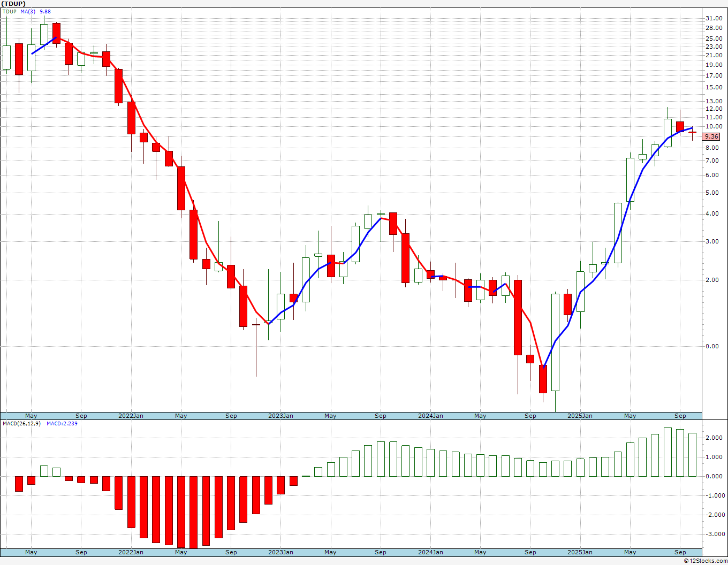Click the final green MACD histogram bar
The height and width of the screenshot is (565, 728).
(693, 455)
